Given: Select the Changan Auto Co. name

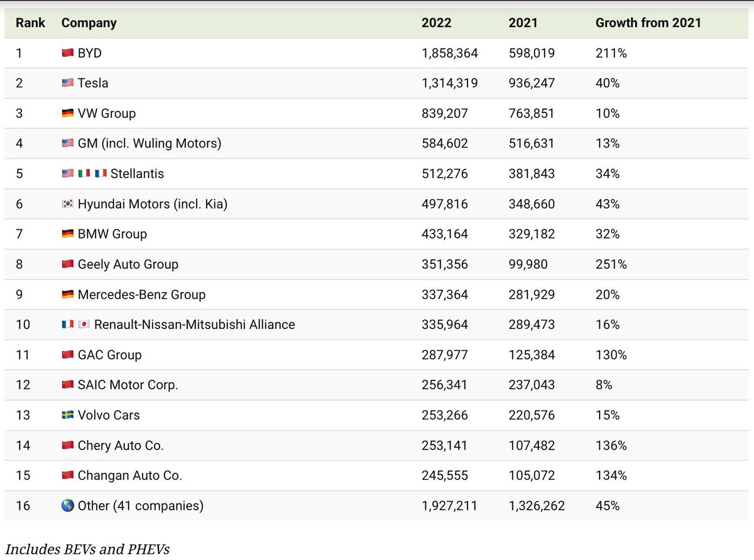Looking at the screenshot, I should tap(130, 476).
